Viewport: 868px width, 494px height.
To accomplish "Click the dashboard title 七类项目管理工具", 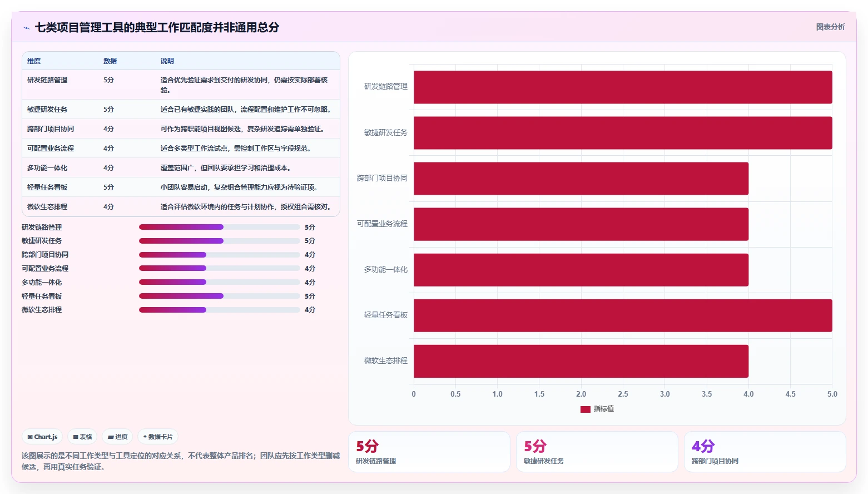I will 157,27.
